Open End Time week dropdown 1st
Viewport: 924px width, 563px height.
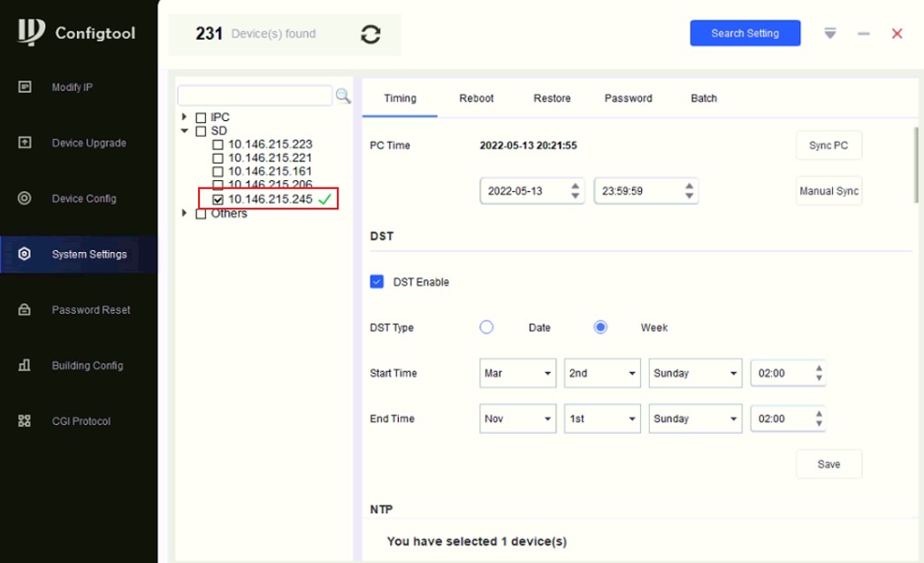[602, 419]
